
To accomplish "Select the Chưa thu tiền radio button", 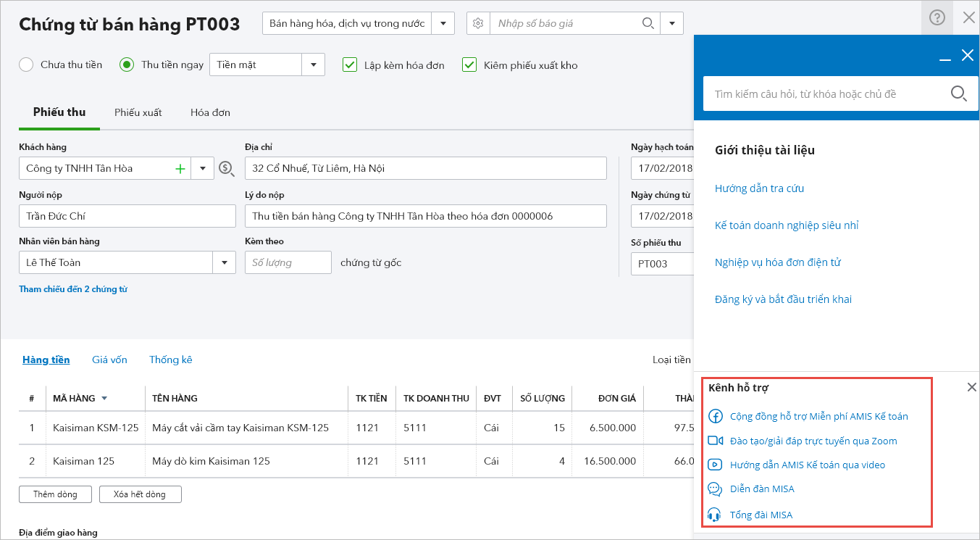I will (26, 65).
